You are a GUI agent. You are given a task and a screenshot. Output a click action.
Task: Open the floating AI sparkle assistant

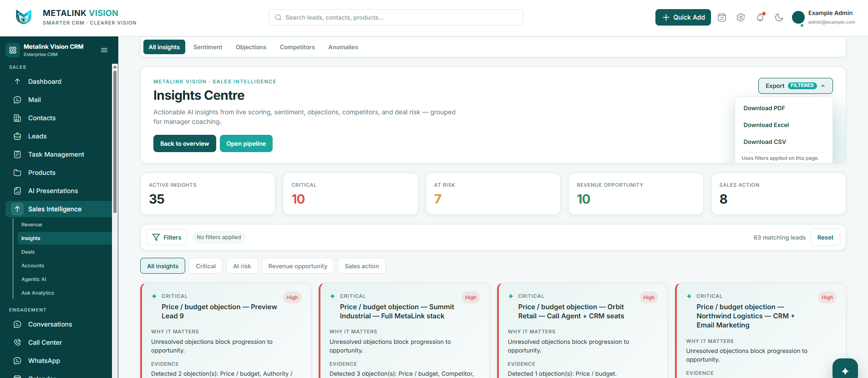(845, 370)
